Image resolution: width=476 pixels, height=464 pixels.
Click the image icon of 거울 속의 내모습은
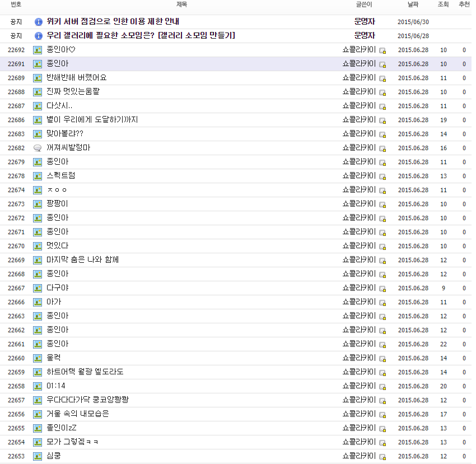38,414
